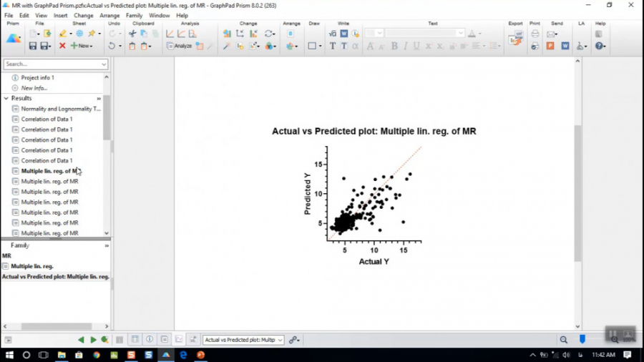Click the Send email envelope icon

pyautogui.click(x=551, y=34)
